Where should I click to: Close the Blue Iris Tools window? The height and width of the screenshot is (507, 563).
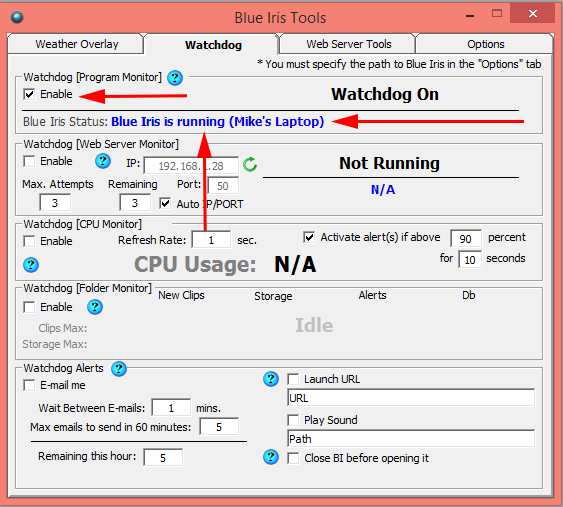533,14
